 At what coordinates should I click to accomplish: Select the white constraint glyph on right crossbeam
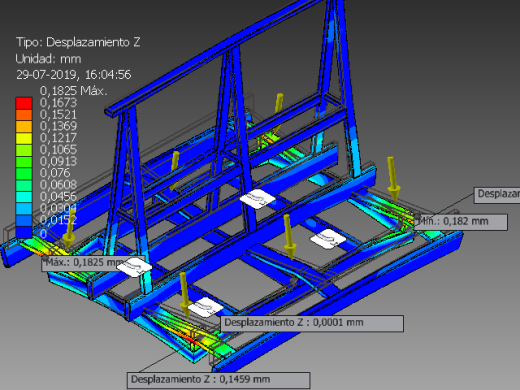328,239
